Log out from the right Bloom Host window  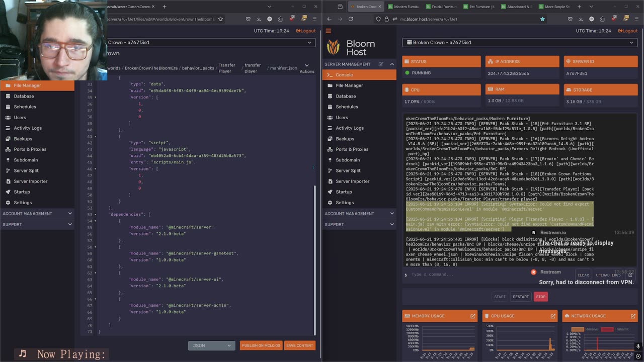point(627,31)
